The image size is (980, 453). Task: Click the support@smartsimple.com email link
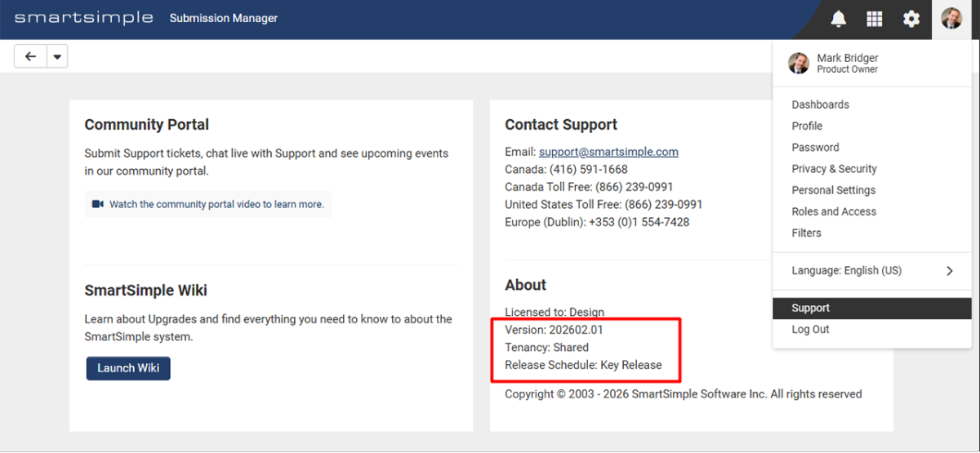pos(608,152)
